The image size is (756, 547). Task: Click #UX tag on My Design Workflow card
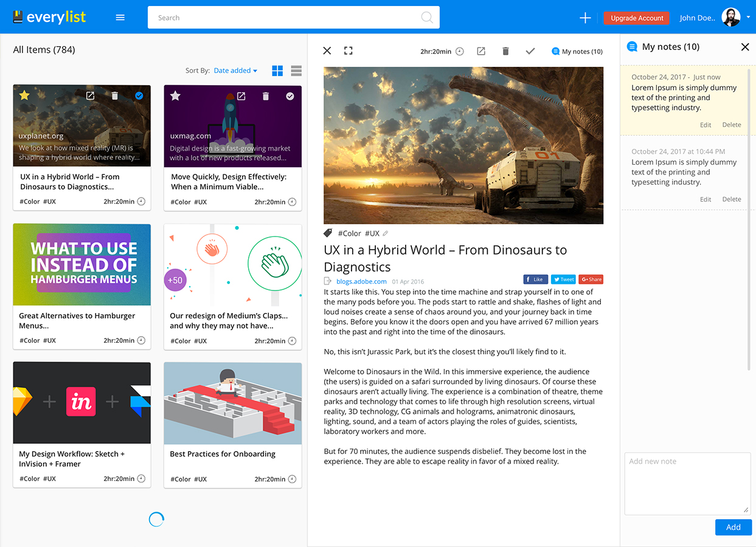[49, 478]
